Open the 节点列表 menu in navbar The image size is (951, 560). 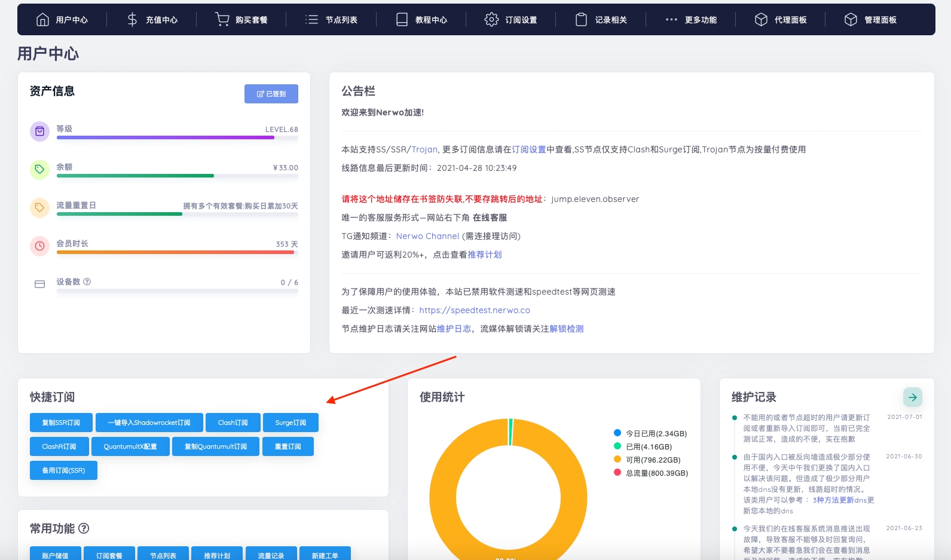click(x=332, y=20)
